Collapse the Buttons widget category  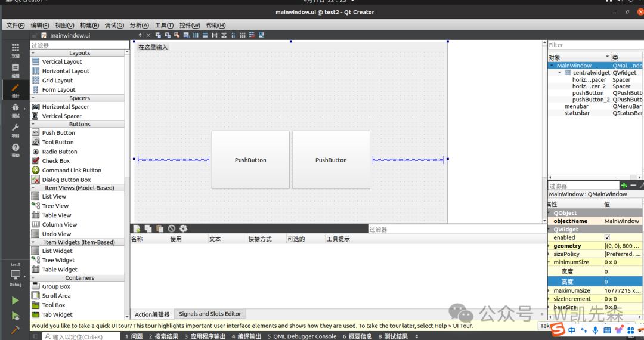pos(79,124)
